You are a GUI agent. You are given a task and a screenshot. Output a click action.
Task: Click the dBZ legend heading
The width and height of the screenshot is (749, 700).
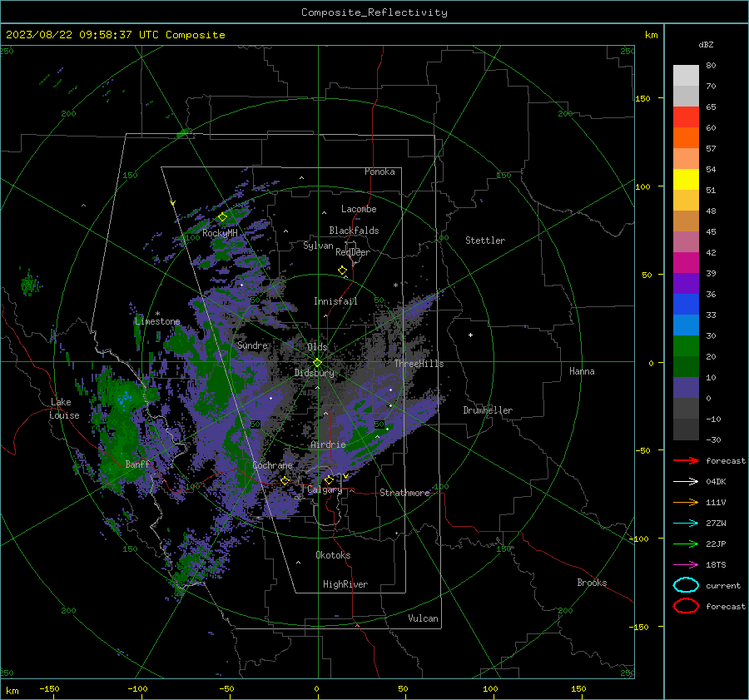tap(706, 44)
